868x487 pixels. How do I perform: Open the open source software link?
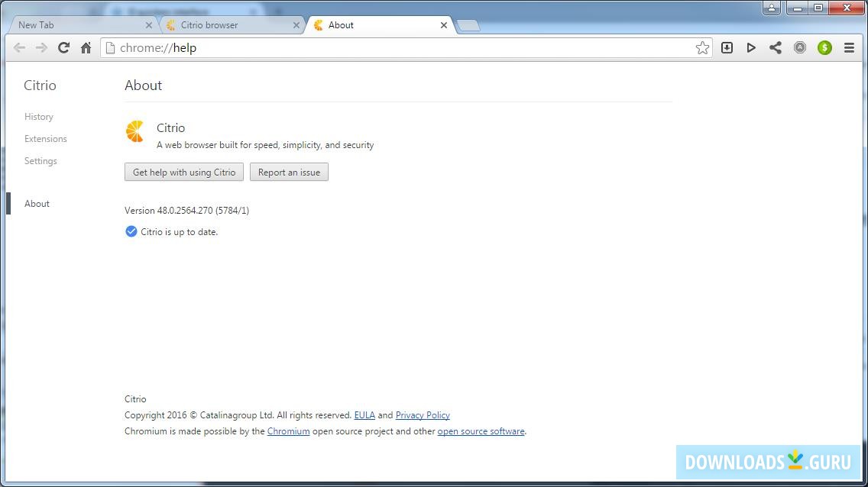tap(481, 431)
